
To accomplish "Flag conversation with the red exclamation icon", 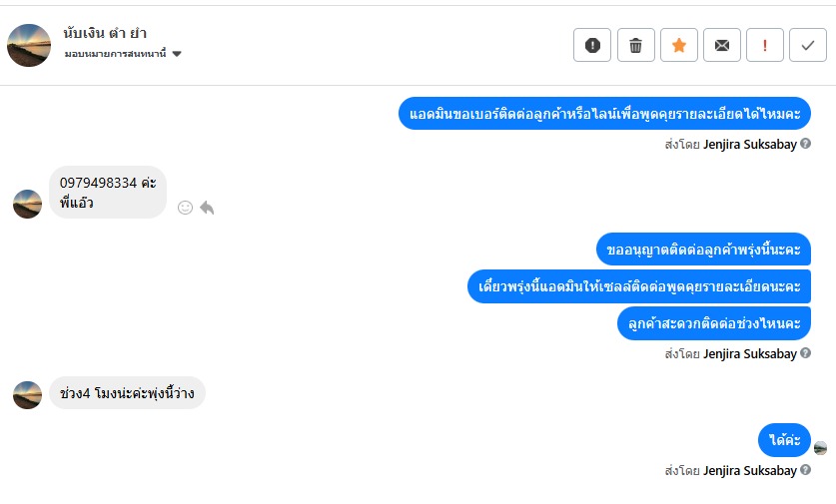I will (x=765, y=45).
